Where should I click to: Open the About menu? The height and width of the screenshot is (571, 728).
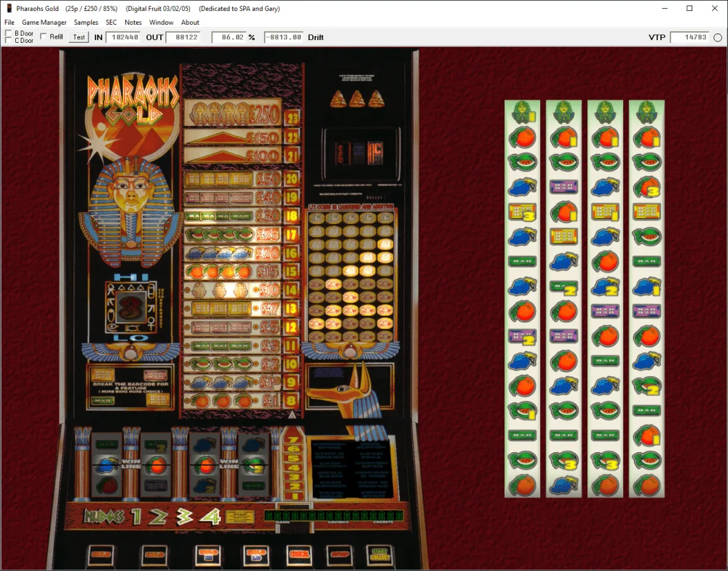190,23
